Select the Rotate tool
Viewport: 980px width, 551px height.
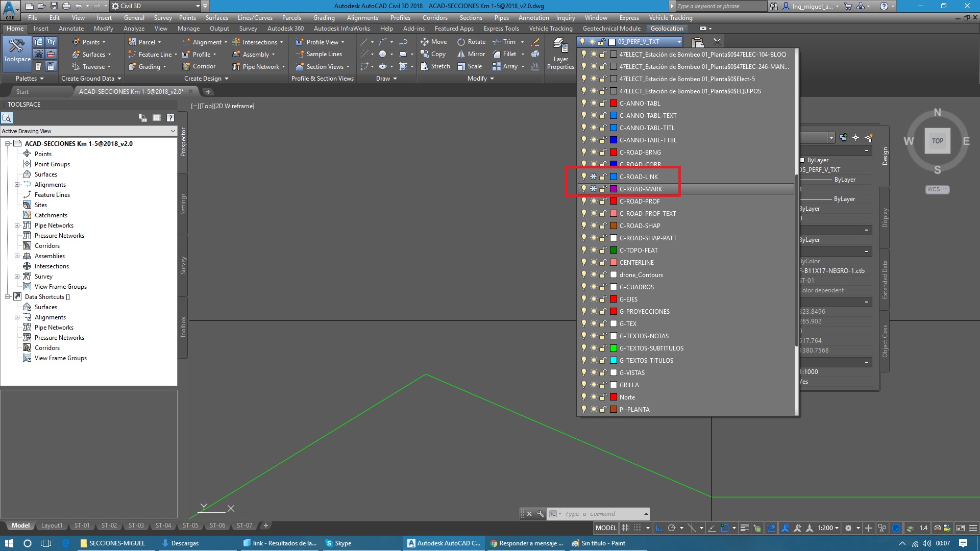(x=461, y=42)
